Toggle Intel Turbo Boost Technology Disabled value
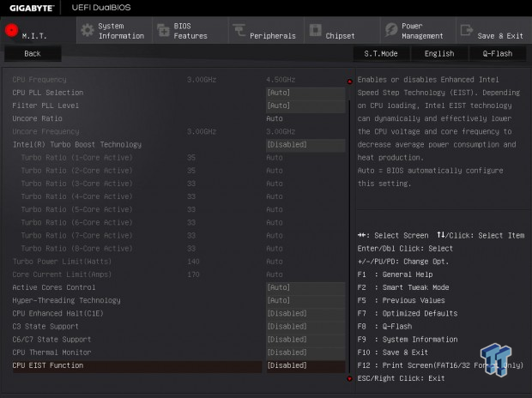532x398 pixels. [x=305, y=145]
